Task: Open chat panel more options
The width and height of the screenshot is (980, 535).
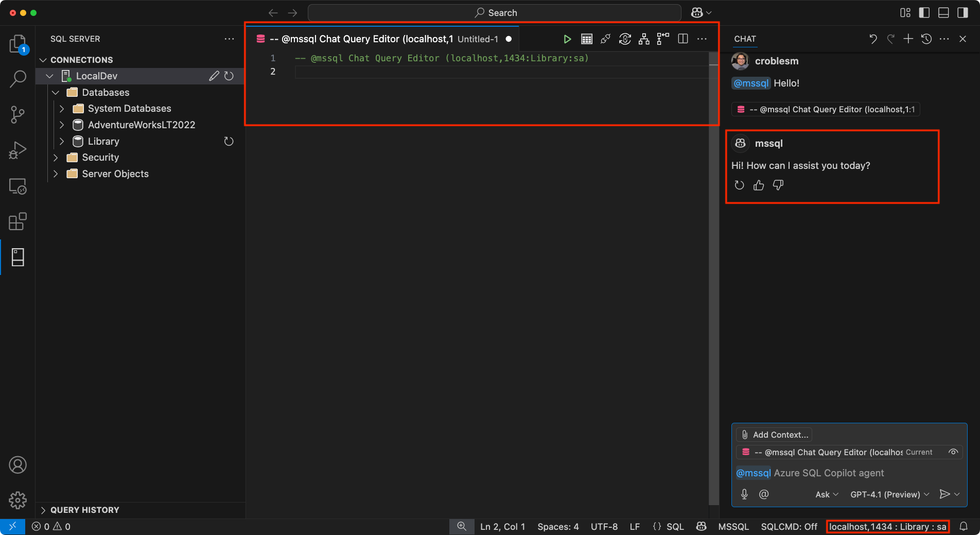Action: click(x=944, y=39)
